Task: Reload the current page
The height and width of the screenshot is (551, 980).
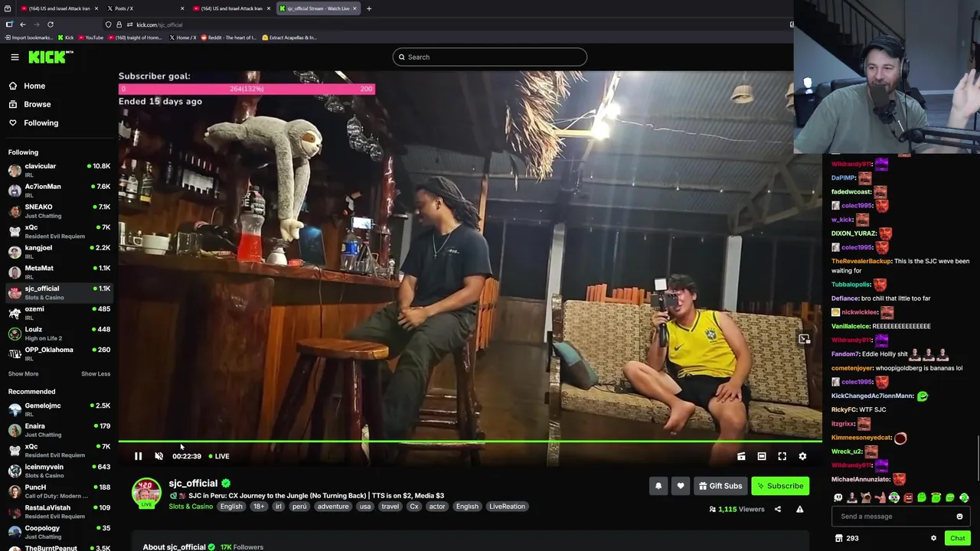Action: click(x=51, y=24)
